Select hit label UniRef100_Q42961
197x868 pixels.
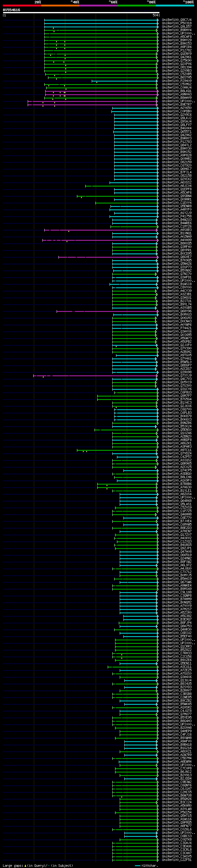point(176,57)
